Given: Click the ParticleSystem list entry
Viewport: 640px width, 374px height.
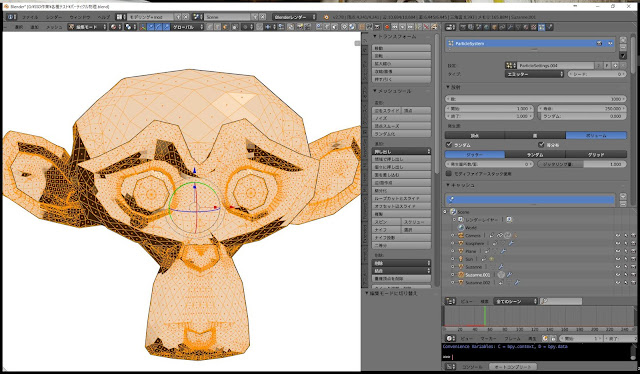Looking at the screenshot, I should coord(530,43).
